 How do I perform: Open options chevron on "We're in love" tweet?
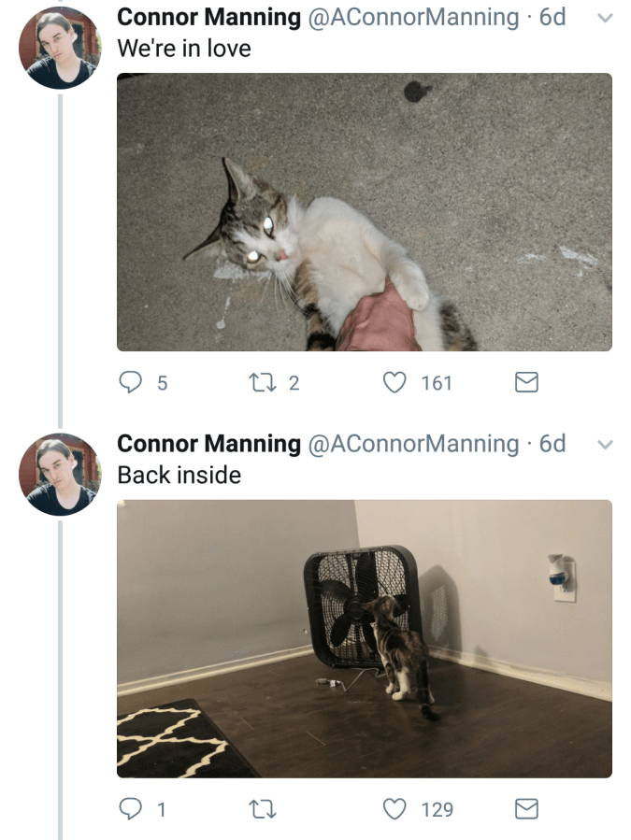(x=604, y=18)
